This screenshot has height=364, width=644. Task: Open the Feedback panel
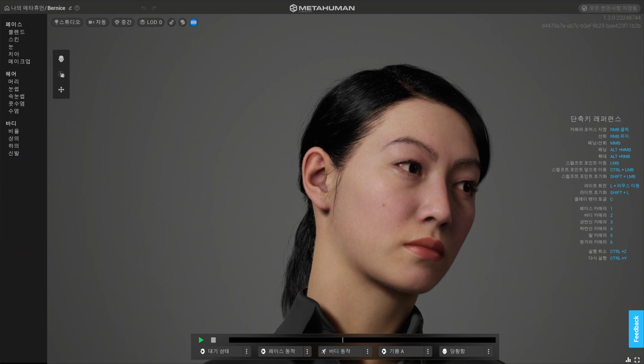tap(636, 328)
